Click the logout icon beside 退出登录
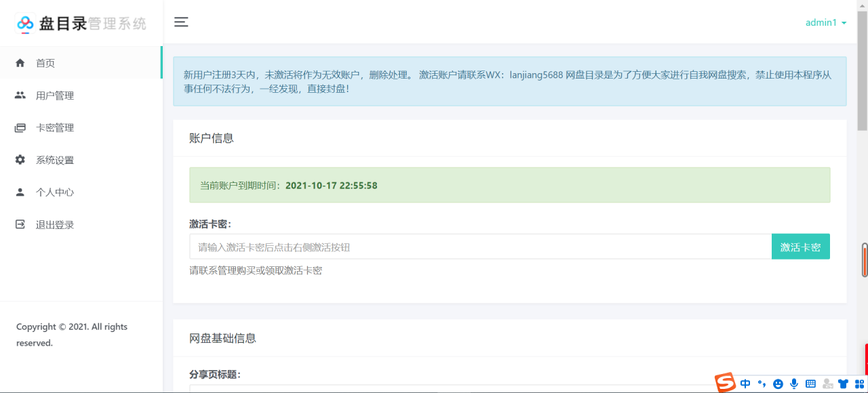The height and width of the screenshot is (393, 868). [x=20, y=224]
